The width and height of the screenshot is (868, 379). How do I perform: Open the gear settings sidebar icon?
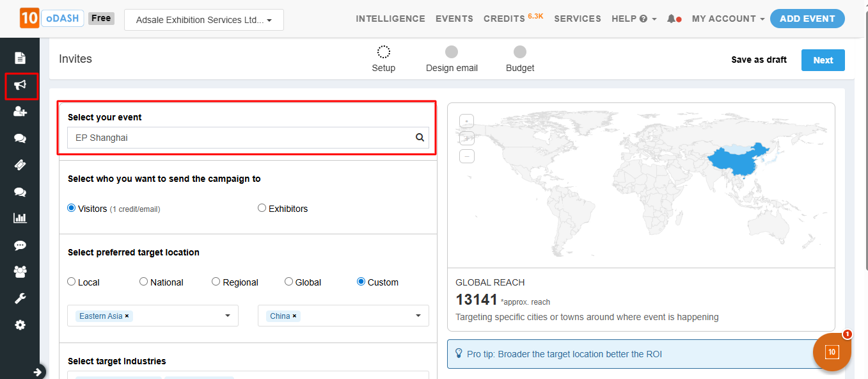[20, 325]
